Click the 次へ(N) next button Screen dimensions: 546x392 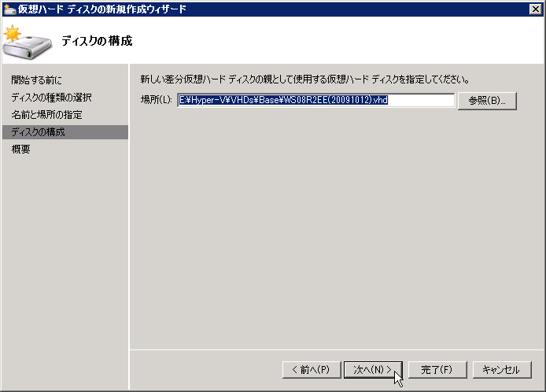pos(373,370)
